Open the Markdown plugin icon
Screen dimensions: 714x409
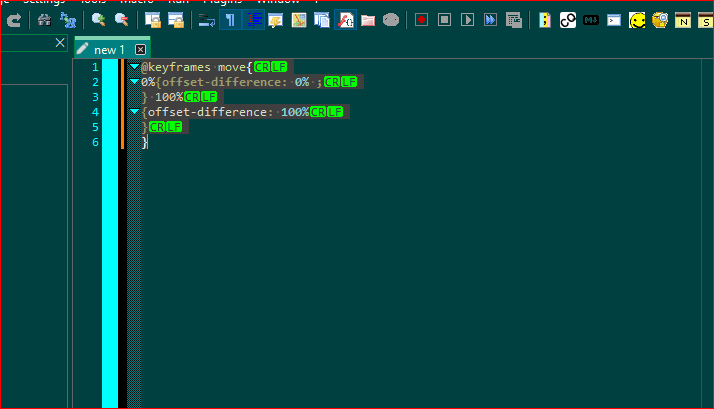click(591, 20)
